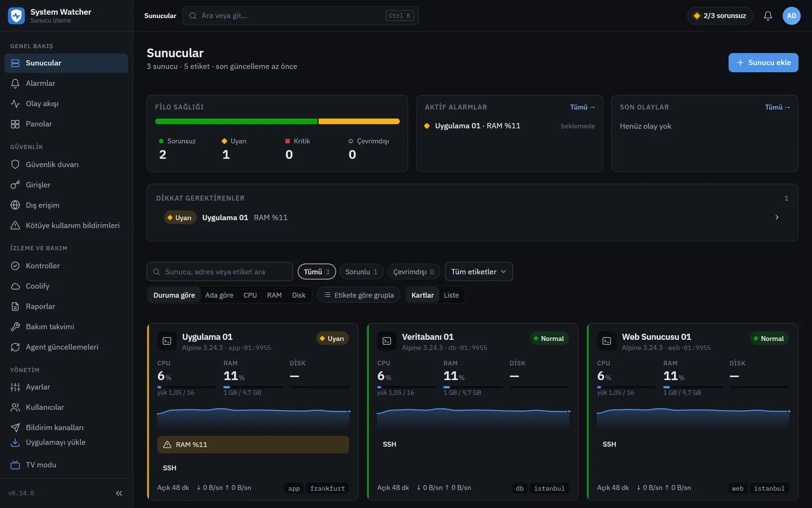
Task: Open the Tüm etiketler dropdown
Action: point(479,272)
